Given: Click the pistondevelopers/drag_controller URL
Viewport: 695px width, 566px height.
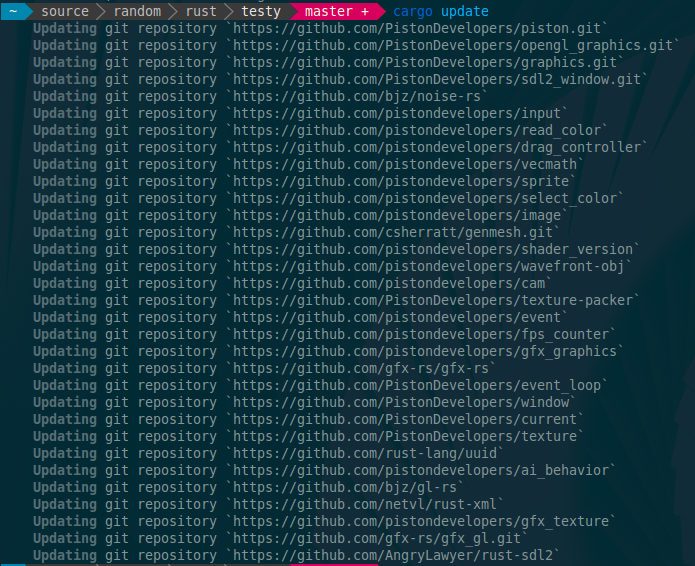Looking at the screenshot, I should 437,147.
